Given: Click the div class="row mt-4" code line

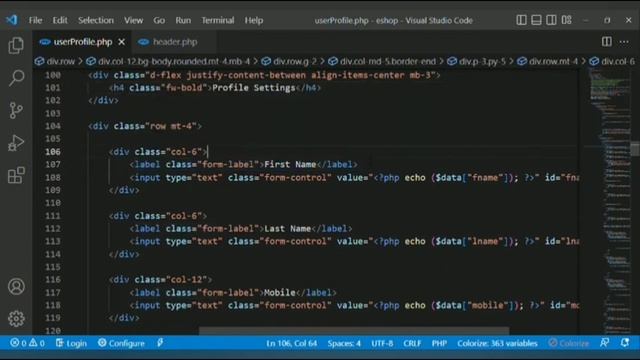Looking at the screenshot, I should pyautogui.click(x=145, y=126).
